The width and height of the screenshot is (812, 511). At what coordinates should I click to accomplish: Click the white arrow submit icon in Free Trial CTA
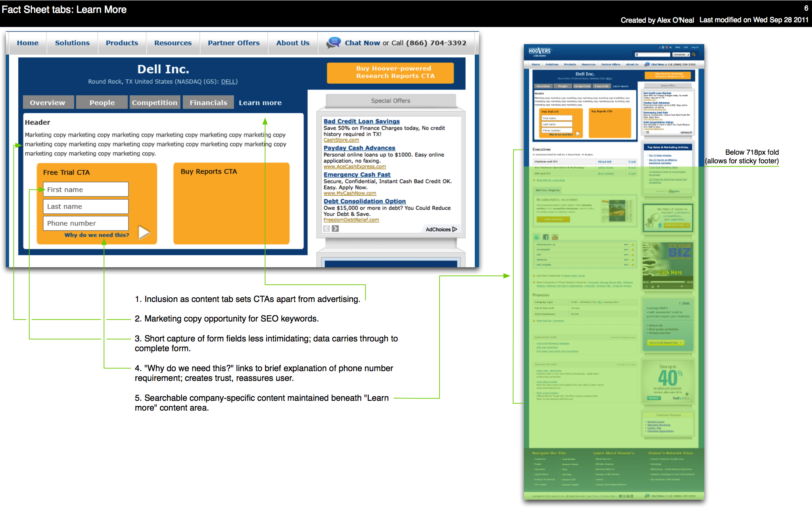[x=144, y=232]
